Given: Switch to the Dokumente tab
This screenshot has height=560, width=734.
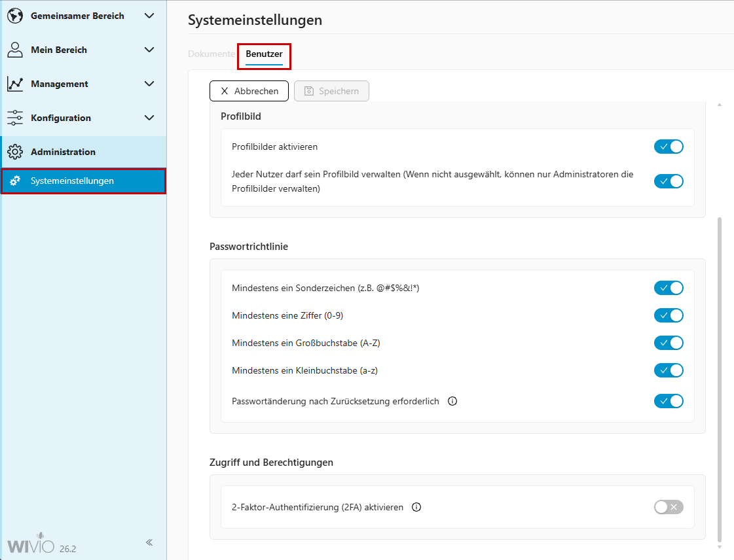Looking at the screenshot, I should click(x=211, y=54).
